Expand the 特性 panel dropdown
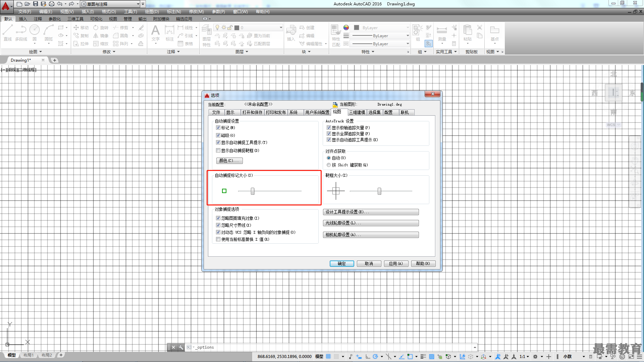 [368, 52]
